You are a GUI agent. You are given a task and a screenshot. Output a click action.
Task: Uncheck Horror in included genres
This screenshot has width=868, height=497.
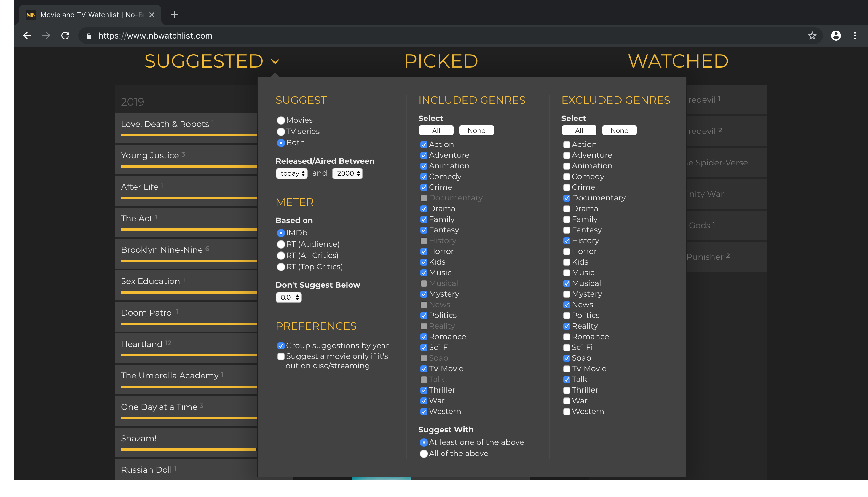pyautogui.click(x=424, y=251)
